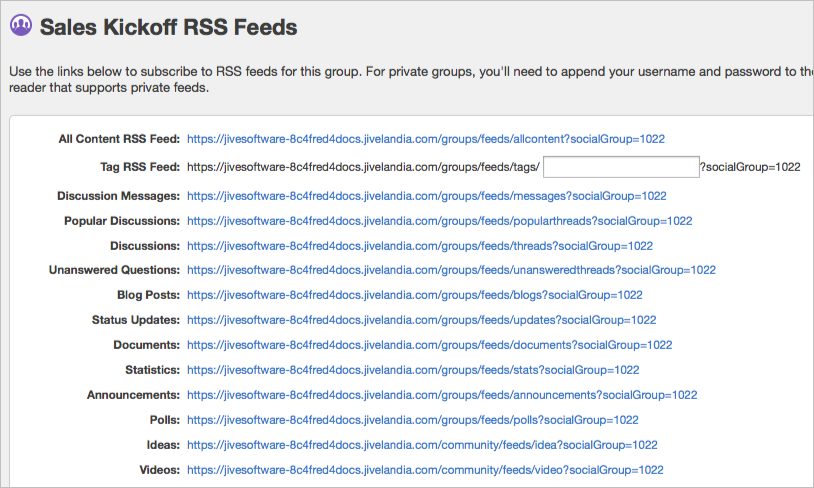Viewport: 814px width, 488px height.
Task: Click the 'Discussions:' label
Action: pyautogui.click(x=145, y=246)
